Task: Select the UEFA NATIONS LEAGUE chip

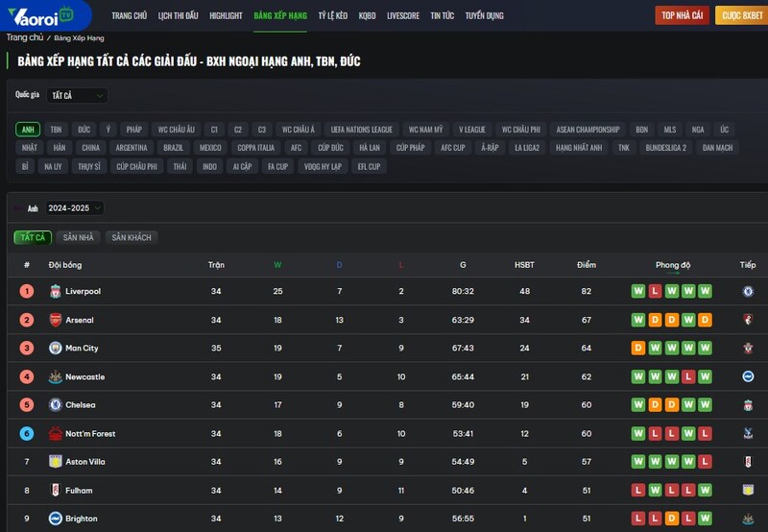Action: click(x=362, y=130)
